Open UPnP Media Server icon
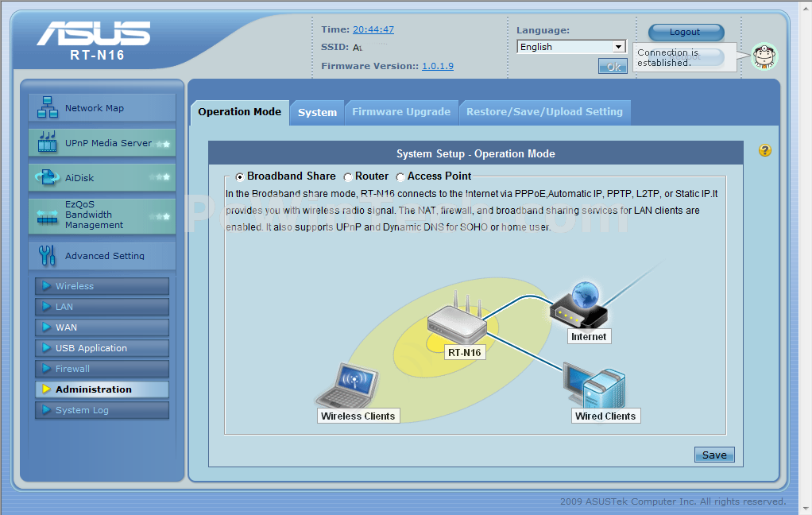The height and width of the screenshot is (515, 812). click(x=47, y=142)
